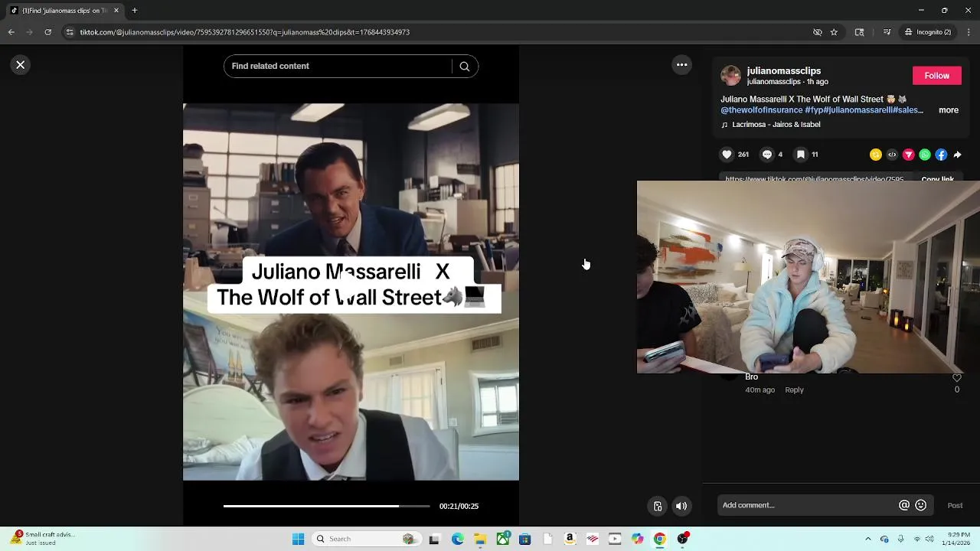Screen dimensions: 980x551
Task: View site information icon in address bar
Action: pyautogui.click(x=70, y=32)
